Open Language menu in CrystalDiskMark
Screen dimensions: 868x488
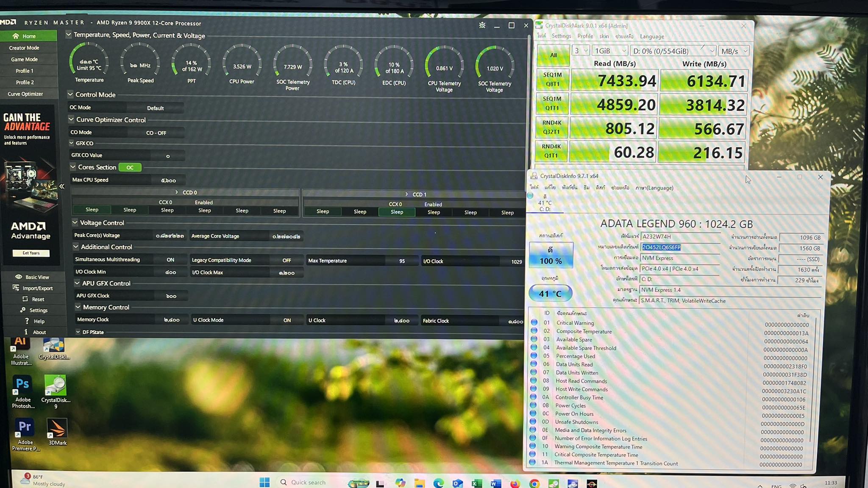(x=652, y=36)
